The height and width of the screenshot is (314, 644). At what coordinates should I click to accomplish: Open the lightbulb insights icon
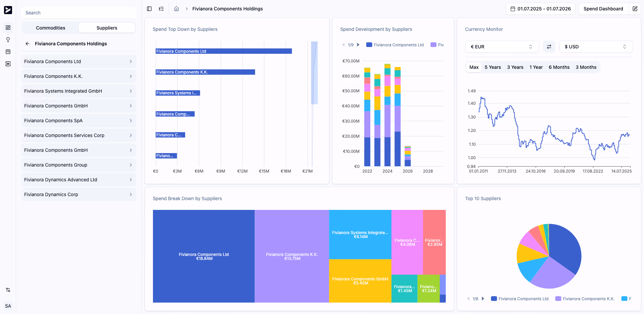tap(8, 40)
